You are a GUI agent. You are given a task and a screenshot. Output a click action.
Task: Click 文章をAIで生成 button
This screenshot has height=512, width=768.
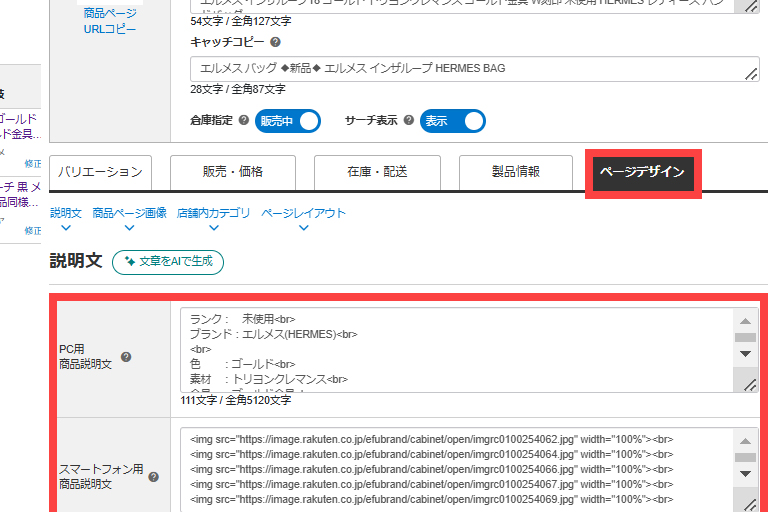[x=168, y=262]
